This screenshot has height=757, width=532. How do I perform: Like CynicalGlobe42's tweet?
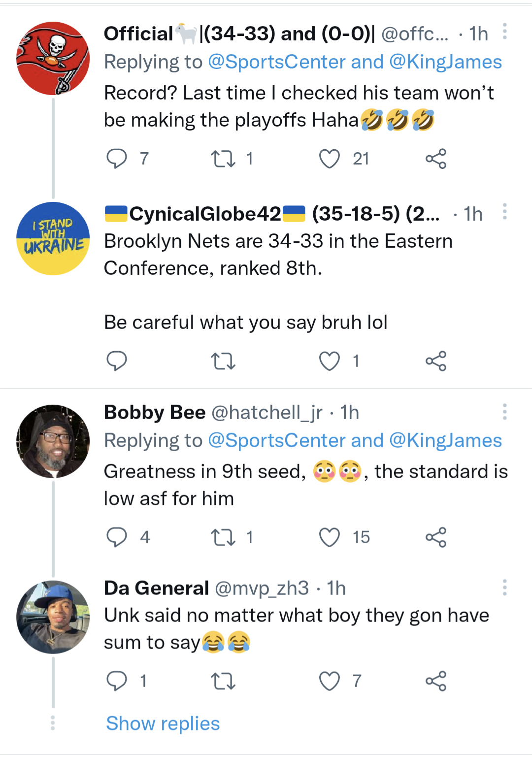(329, 361)
